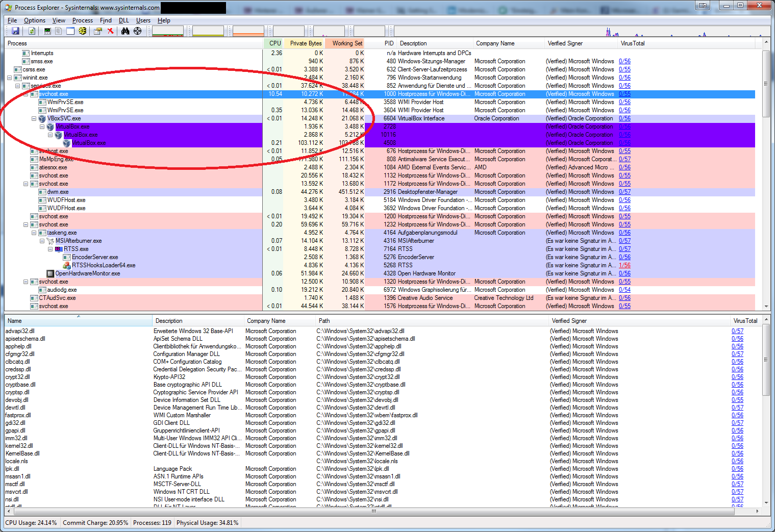This screenshot has height=532, width=775.
Task: Click the DLL pane horizontal scrollbar thumb
Action: pyautogui.click(x=374, y=511)
